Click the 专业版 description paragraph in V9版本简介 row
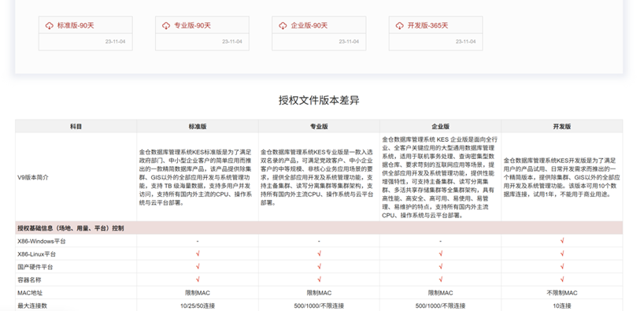This screenshot has width=644, height=311. (x=317, y=177)
